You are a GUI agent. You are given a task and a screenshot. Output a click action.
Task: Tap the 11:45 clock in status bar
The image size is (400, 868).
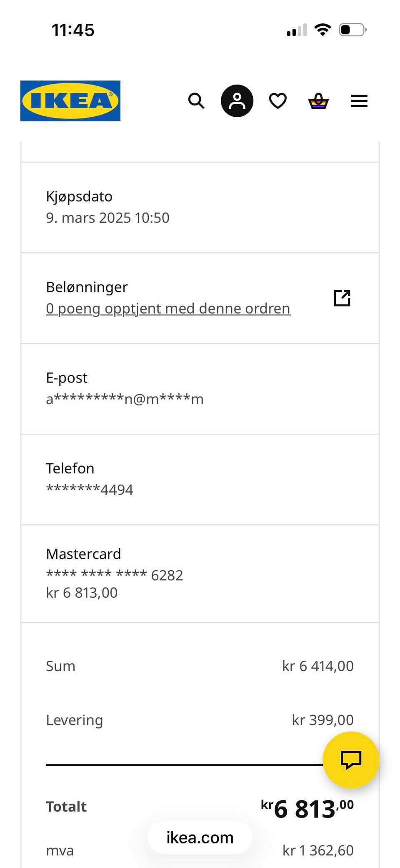[x=73, y=30]
